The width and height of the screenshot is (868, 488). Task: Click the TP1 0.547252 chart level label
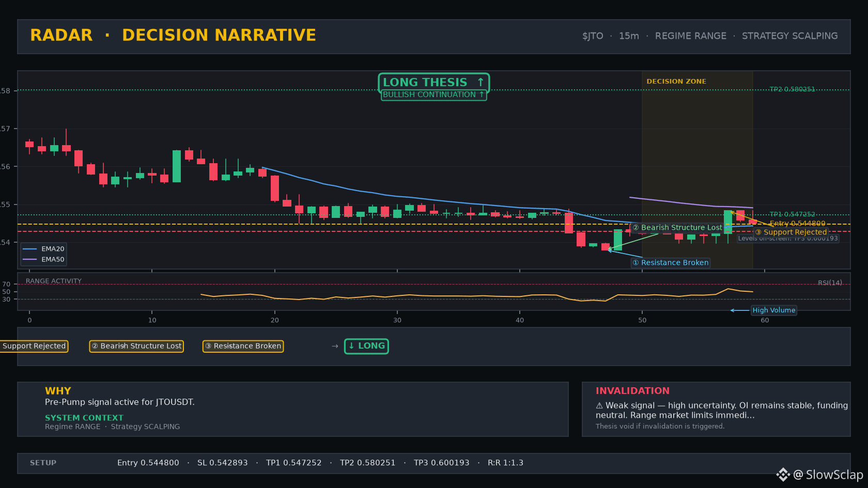click(x=792, y=214)
